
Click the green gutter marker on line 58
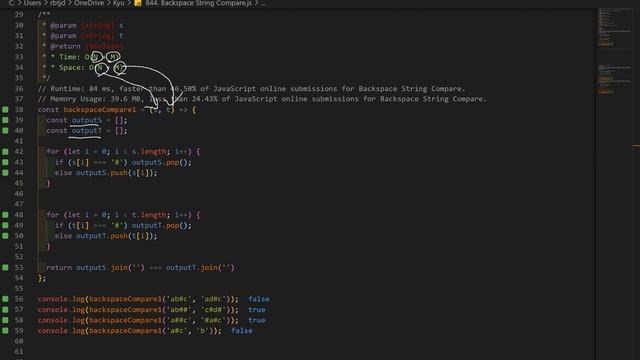pyautogui.click(x=5, y=320)
